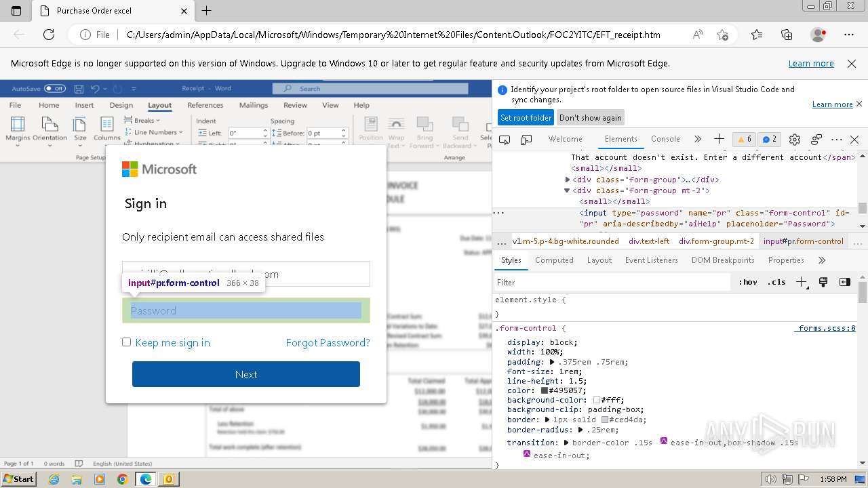Open the Collections icon
Viewport: 868px width, 488px height.
point(787,35)
